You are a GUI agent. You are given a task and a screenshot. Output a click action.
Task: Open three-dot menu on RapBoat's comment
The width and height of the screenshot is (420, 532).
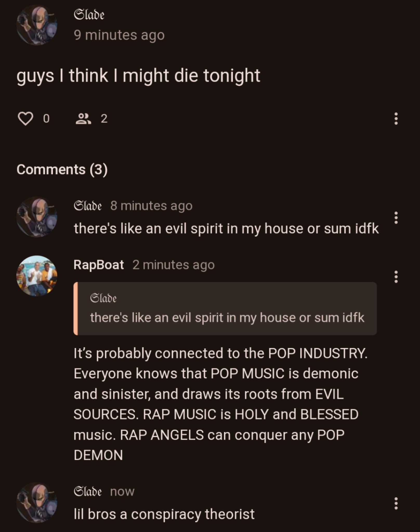click(x=396, y=277)
